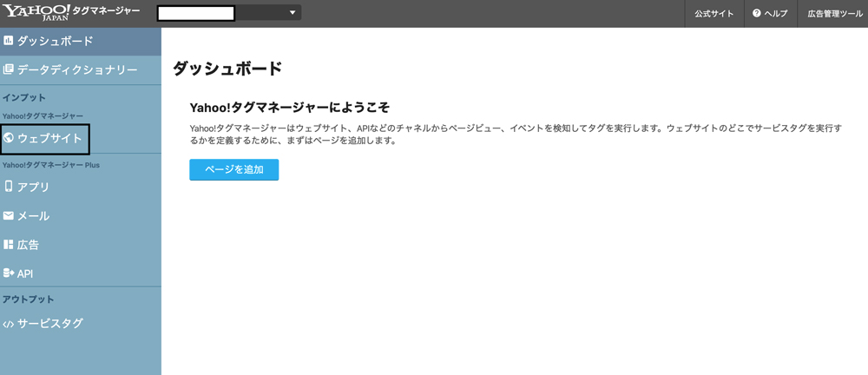Open the account dropdown arrow in header
This screenshot has height=375, width=868.
(x=293, y=13)
